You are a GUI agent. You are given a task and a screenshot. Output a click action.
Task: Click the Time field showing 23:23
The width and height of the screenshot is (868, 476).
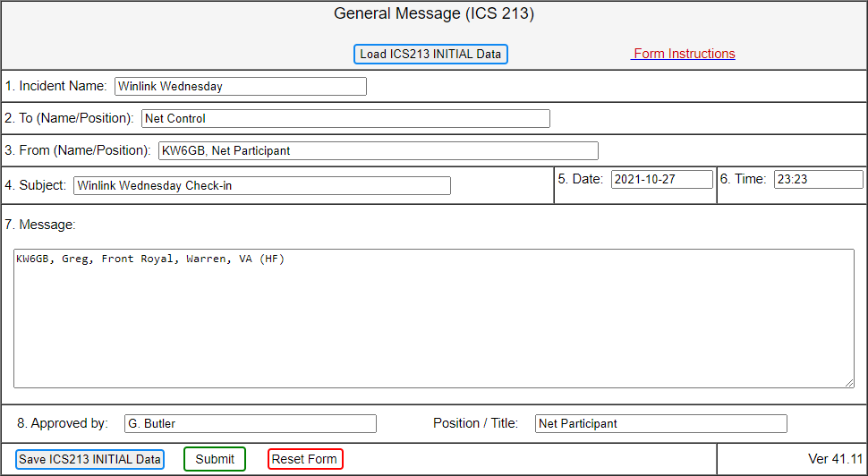coord(818,180)
